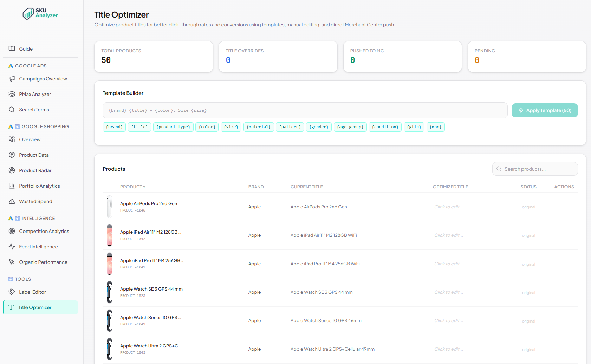Switch to the Organic Performance section
The width and height of the screenshot is (591, 364).
click(x=43, y=262)
